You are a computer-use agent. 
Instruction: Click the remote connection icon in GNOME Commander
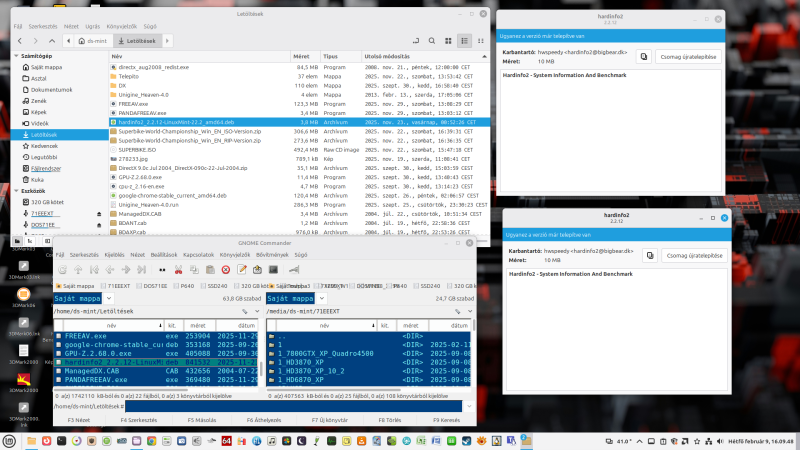coord(294,269)
